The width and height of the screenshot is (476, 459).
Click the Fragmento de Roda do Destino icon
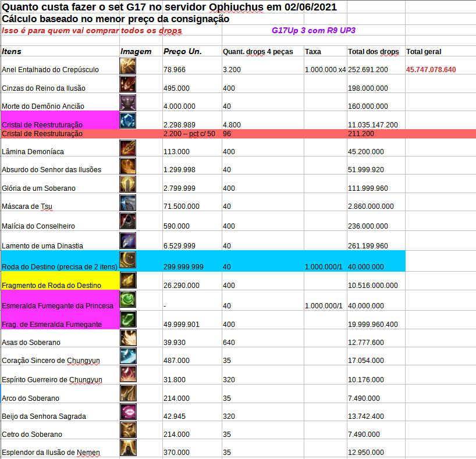pyautogui.click(x=128, y=280)
